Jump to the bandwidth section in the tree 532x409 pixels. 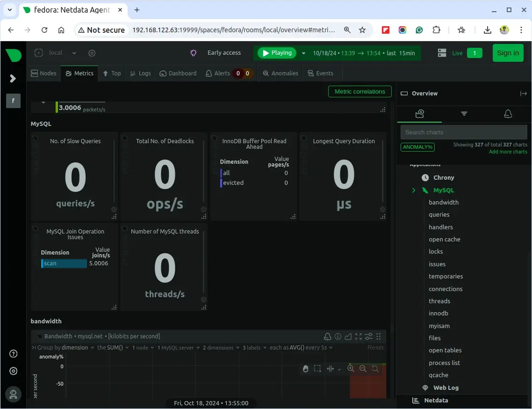tap(444, 203)
